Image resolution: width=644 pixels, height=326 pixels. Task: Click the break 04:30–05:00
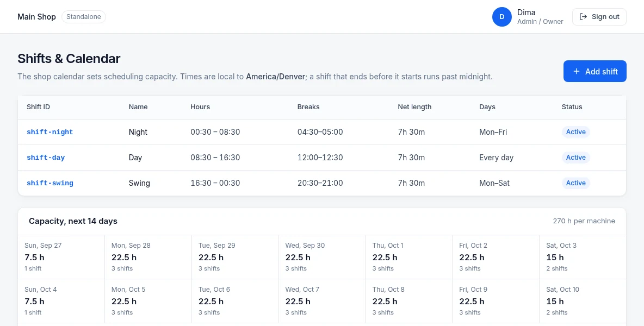pos(320,132)
